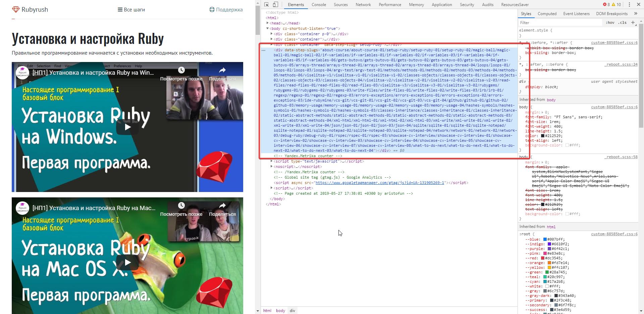The image size is (644, 314).
Task: Play the Mac OS X setup video
Action: [127, 262]
